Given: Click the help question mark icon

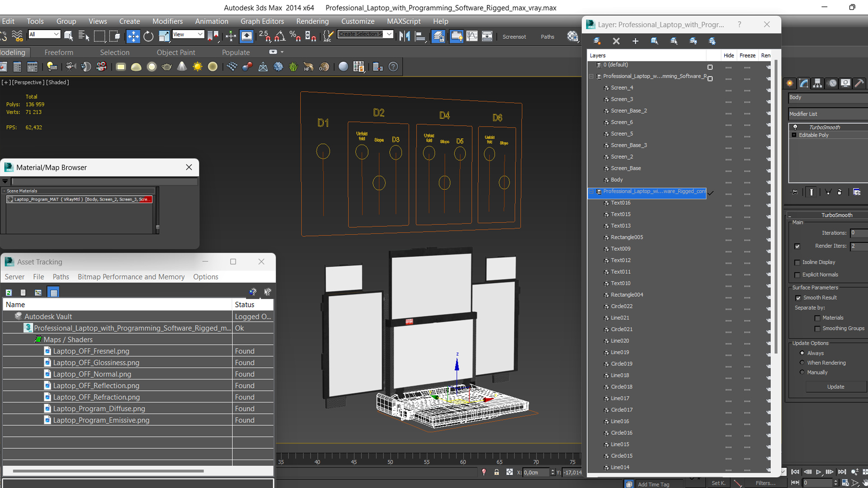Looking at the screenshot, I should 393,67.
